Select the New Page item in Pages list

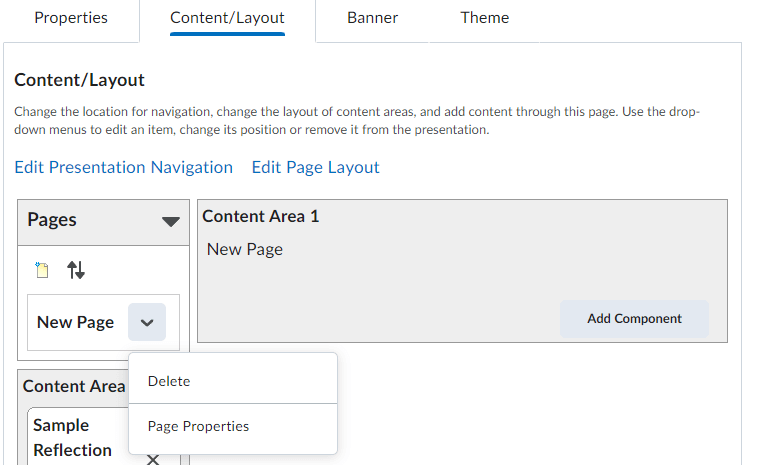[75, 322]
